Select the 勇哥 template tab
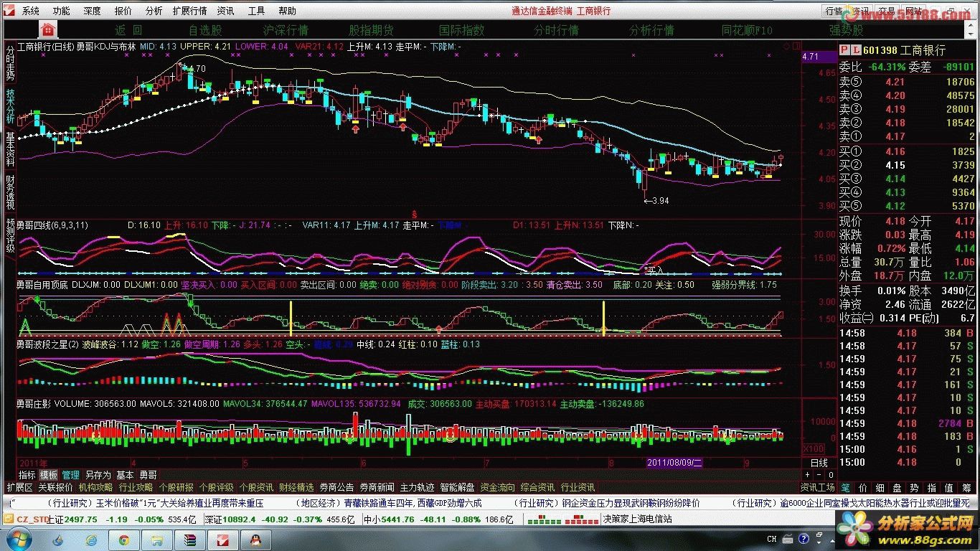This screenshot has height=551, width=980. [148, 475]
